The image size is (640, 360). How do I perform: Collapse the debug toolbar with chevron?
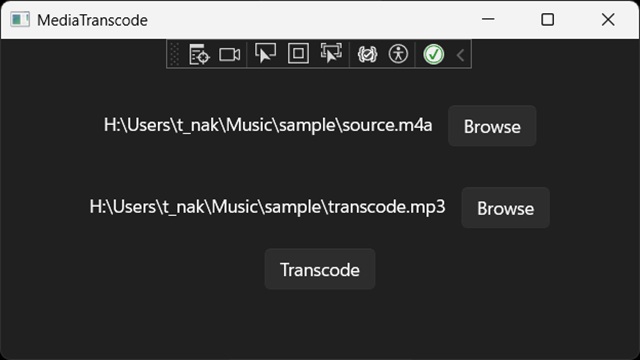(x=460, y=55)
